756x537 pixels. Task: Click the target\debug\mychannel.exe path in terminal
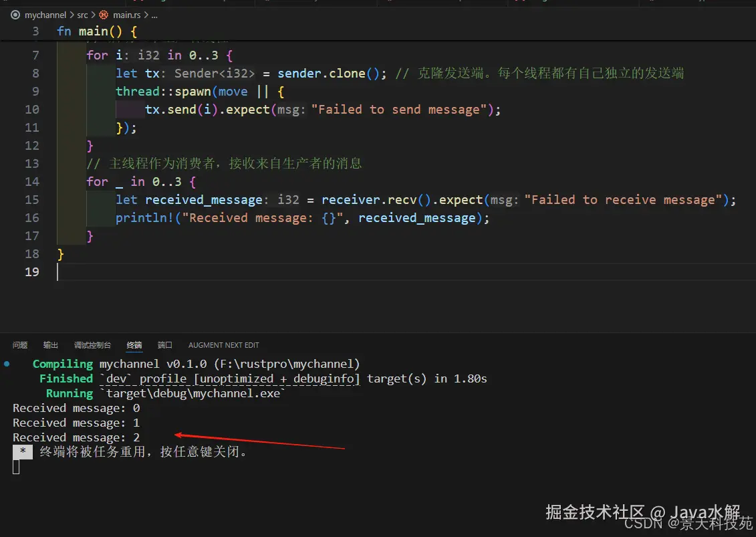tap(193, 394)
